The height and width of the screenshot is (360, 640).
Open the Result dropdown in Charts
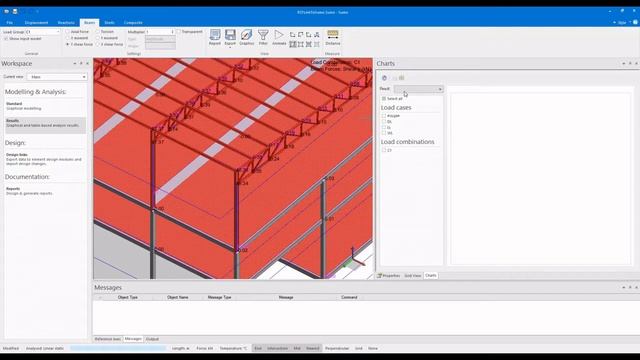click(x=419, y=89)
